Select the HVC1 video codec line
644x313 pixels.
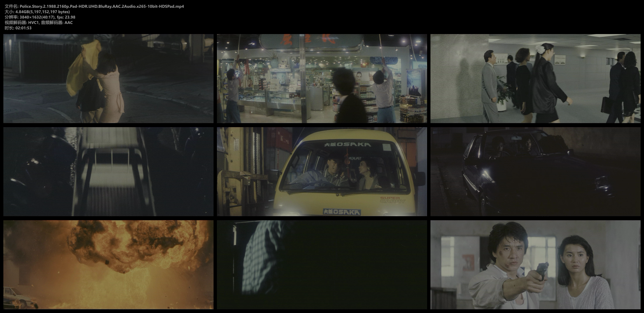39,23
